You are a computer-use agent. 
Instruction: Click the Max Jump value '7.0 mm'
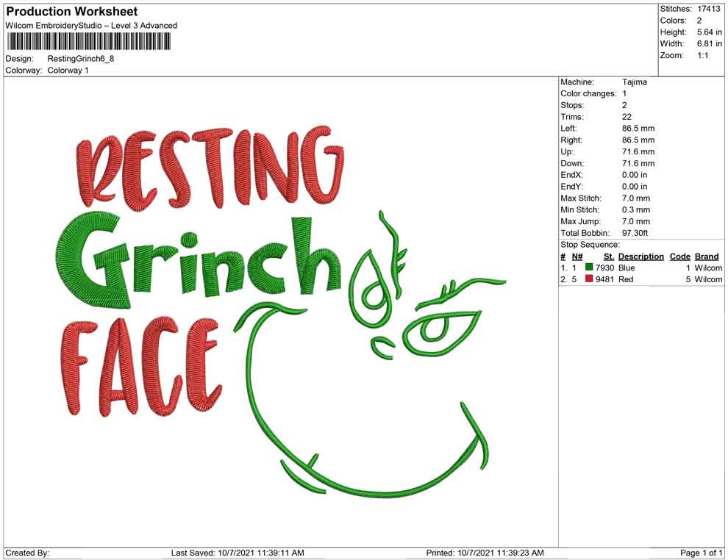[636, 221]
